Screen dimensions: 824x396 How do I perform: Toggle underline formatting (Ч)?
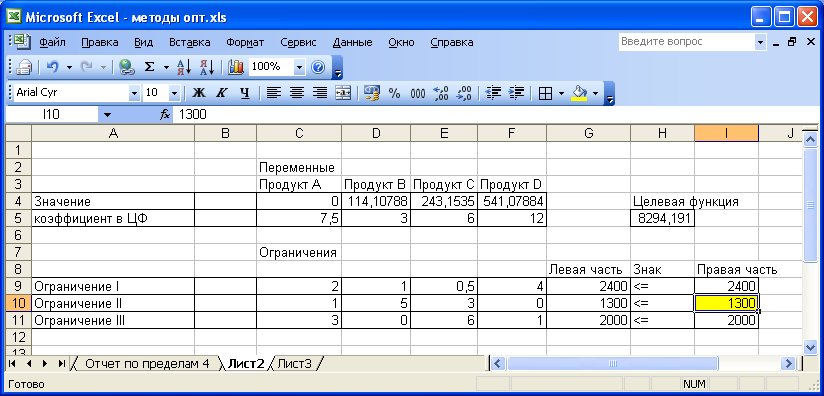(244, 93)
